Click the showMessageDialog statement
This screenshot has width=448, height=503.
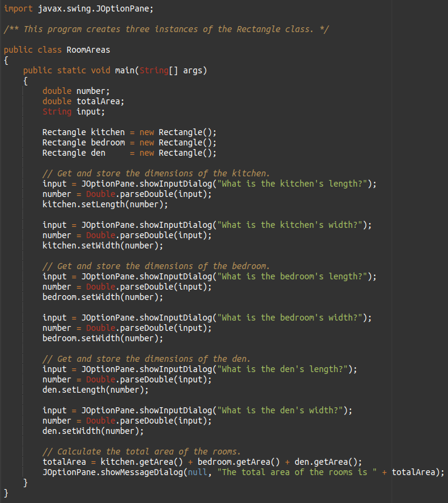point(242,472)
